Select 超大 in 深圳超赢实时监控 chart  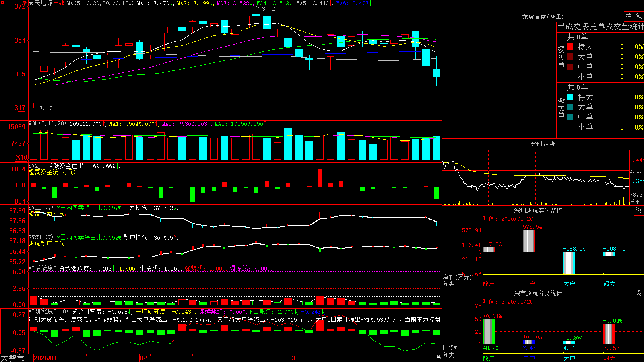(609, 284)
